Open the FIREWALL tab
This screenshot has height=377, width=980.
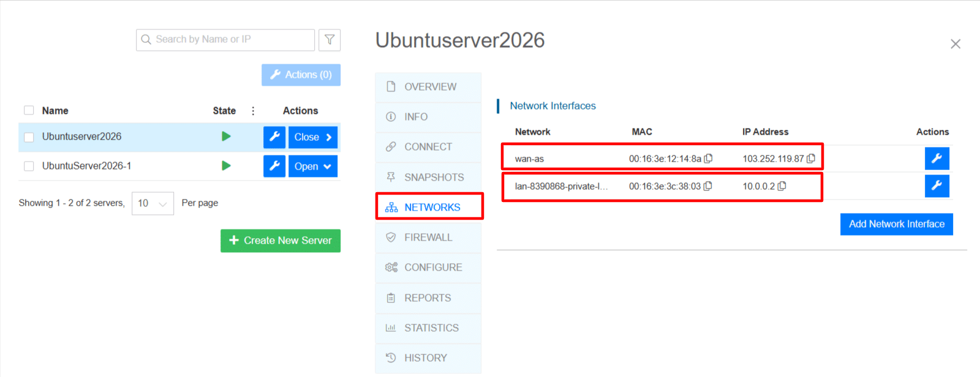(x=428, y=237)
